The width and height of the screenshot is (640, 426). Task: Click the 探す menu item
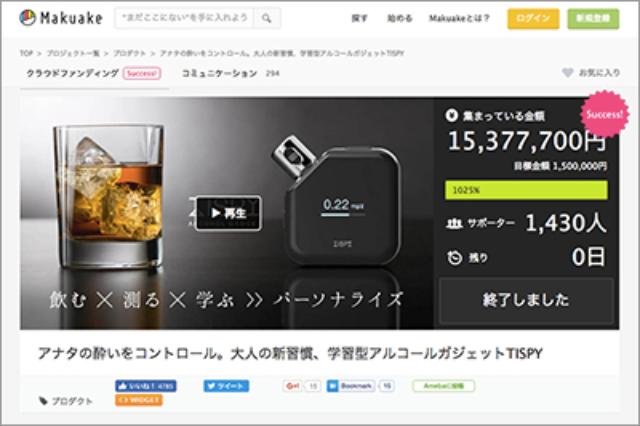(360, 18)
